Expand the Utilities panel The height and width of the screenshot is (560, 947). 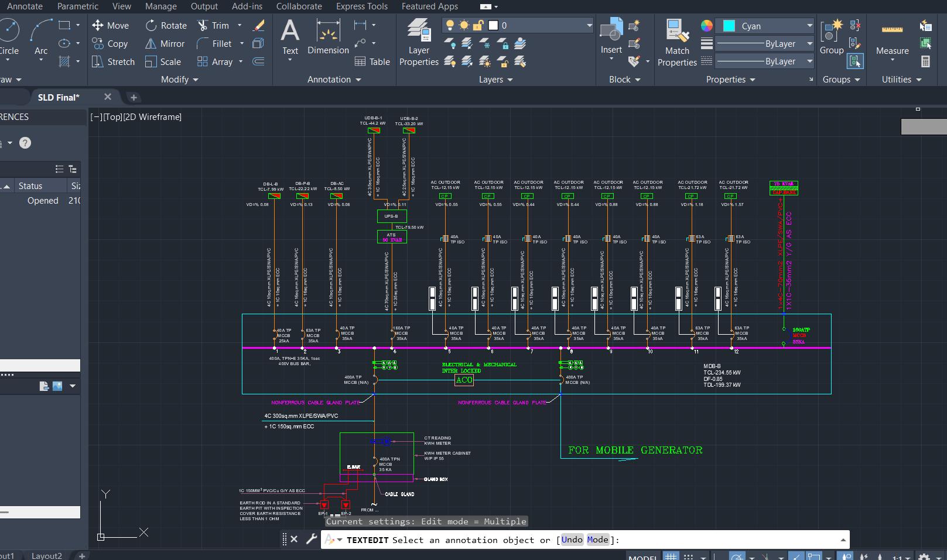click(901, 80)
